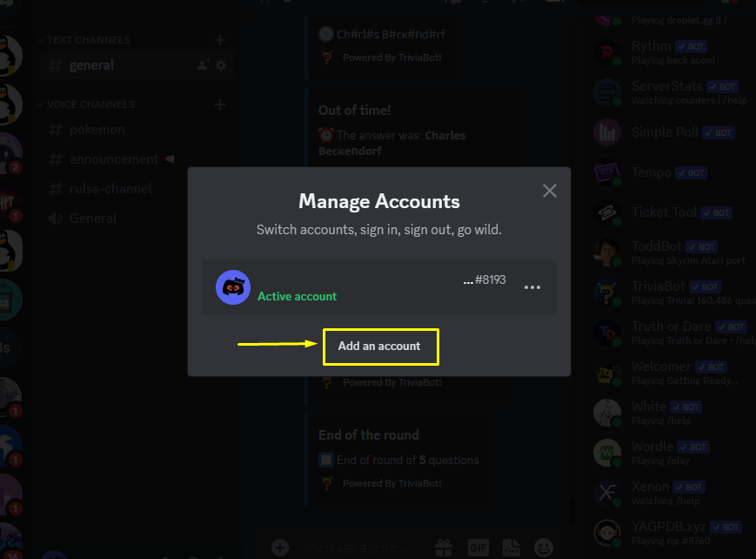Select Rythm bot in member list
The width and height of the screenshot is (756, 559).
tap(672, 52)
